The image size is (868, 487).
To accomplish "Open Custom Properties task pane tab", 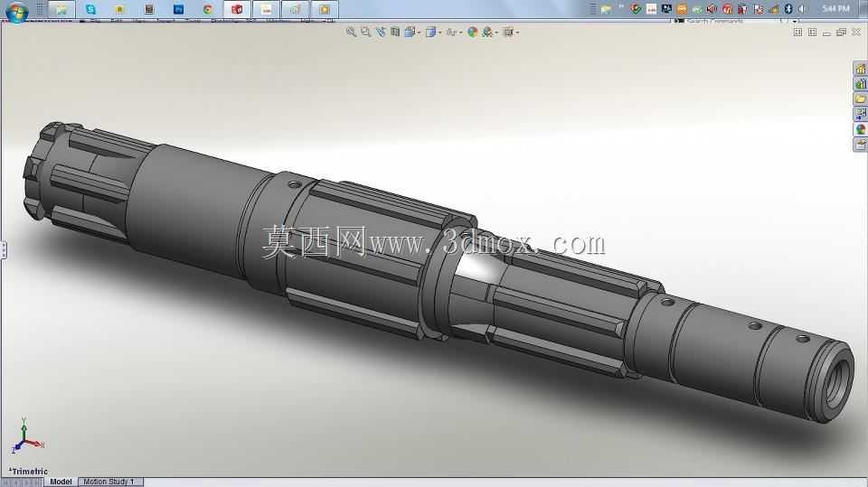I will point(860,144).
